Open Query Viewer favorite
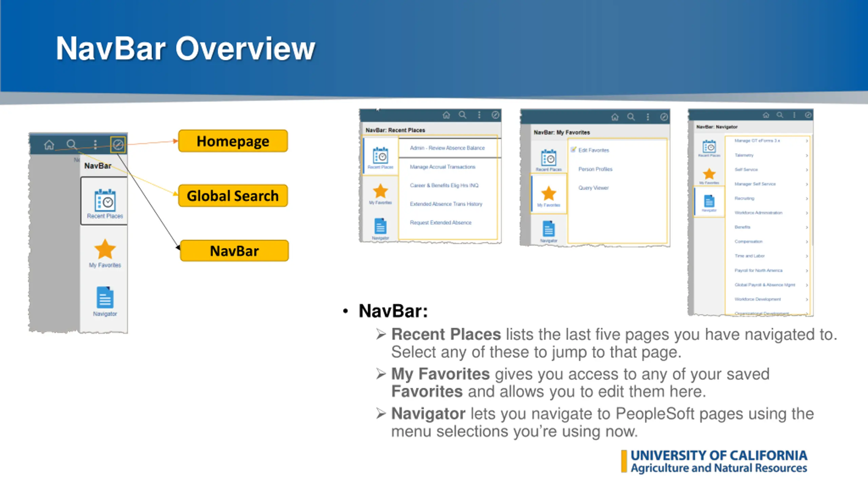 pyautogui.click(x=593, y=188)
